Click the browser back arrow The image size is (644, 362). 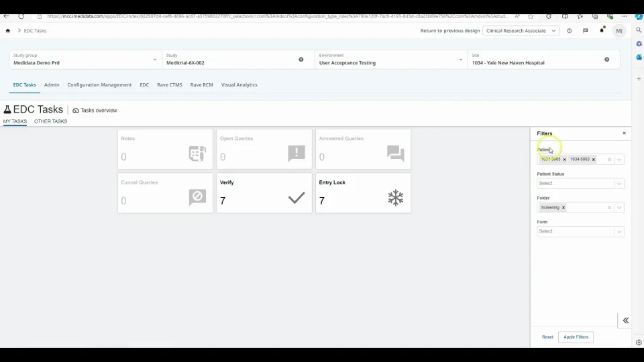(6, 16)
